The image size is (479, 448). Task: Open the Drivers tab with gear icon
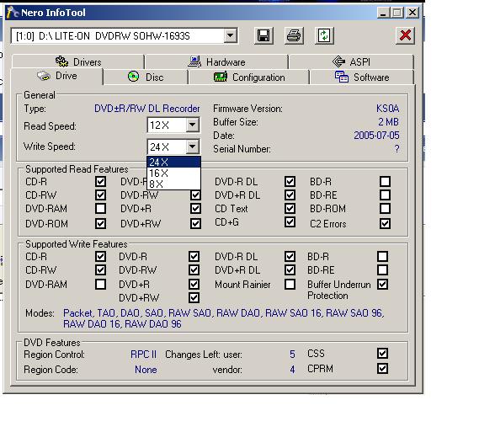(x=78, y=61)
